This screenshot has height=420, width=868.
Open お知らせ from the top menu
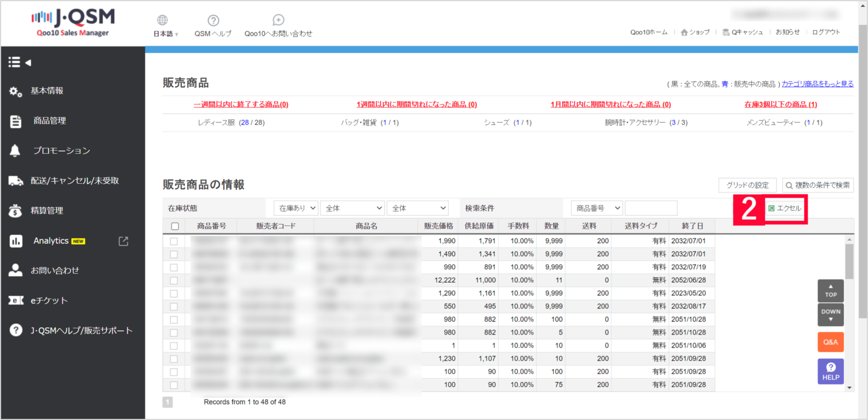click(x=787, y=32)
